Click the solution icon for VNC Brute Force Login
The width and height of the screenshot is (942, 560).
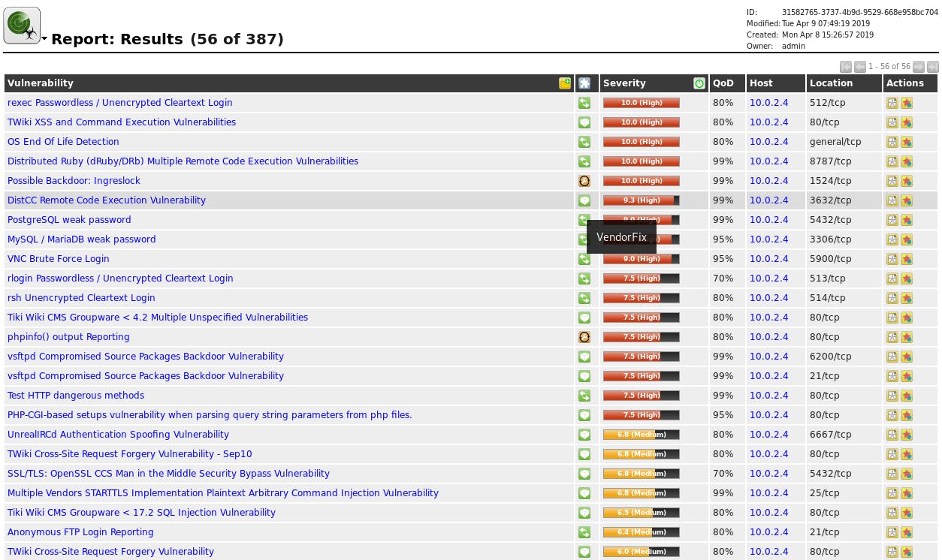(x=584, y=259)
